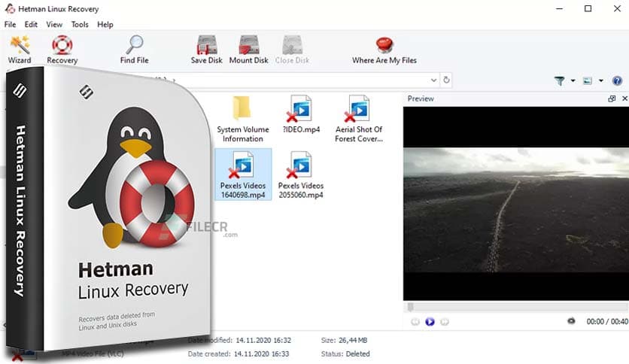Launch the Wizard tool
Screen dimensions: 629x364
point(20,50)
